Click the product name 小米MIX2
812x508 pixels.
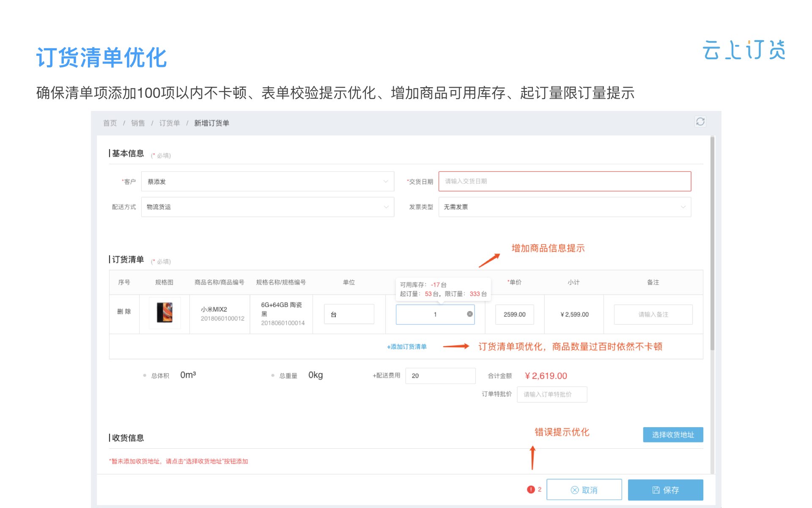[214, 309]
